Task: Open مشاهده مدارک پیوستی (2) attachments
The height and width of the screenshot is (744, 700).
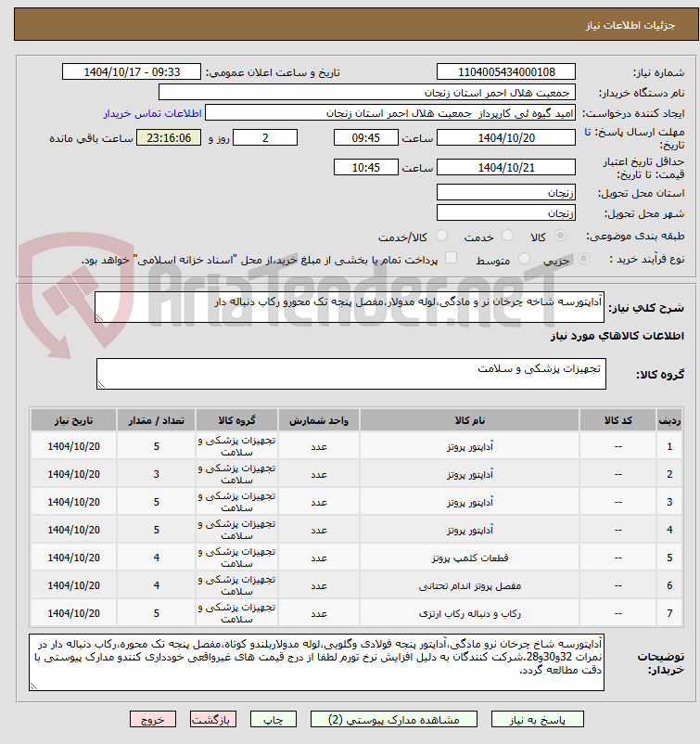Action: point(394,720)
